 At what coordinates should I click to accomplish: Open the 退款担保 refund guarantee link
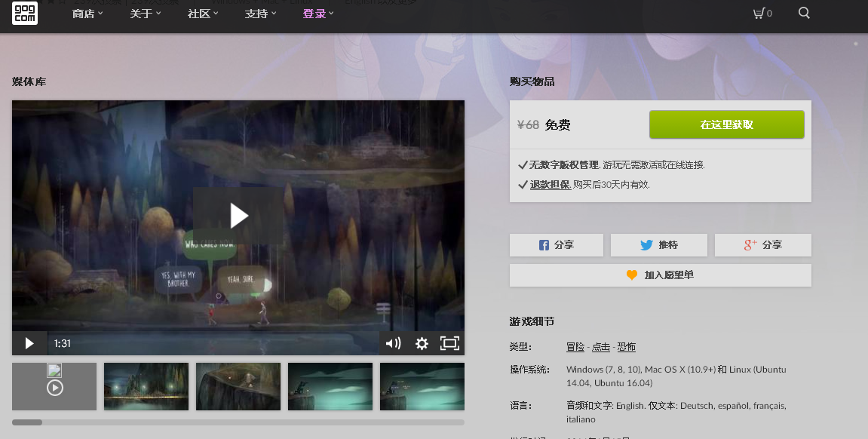click(x=551, y=184)
